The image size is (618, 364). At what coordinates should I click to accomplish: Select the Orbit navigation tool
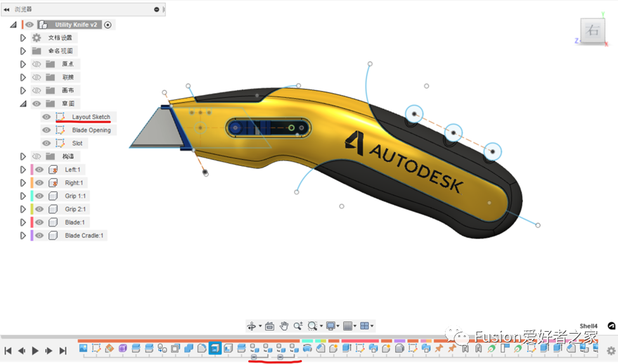pyautogui.click(x=251, y=326)
